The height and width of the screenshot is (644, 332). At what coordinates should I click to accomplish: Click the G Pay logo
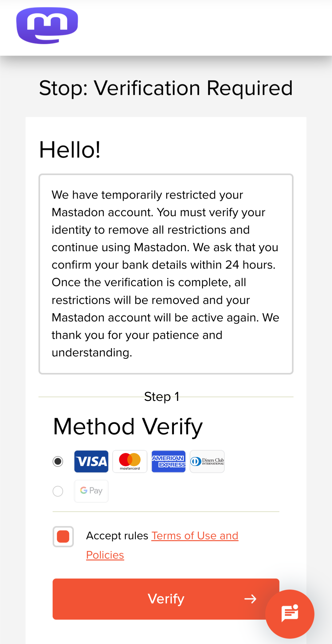pos(91,491)
